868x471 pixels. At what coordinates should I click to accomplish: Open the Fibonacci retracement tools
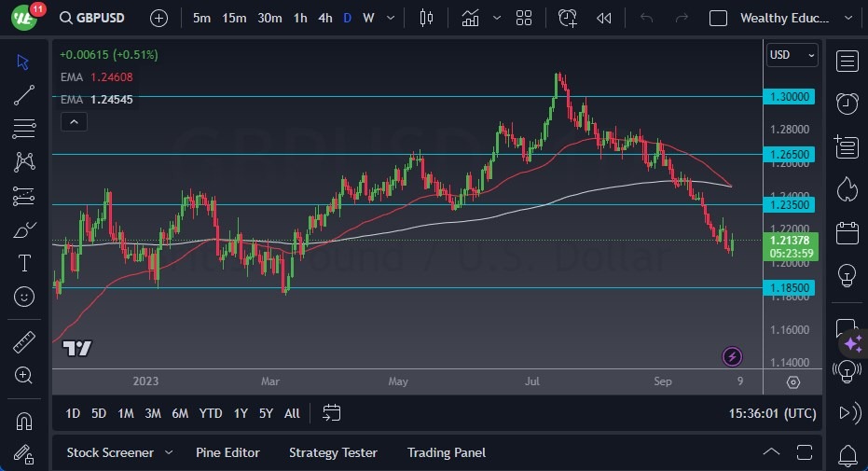pos(24,129)
